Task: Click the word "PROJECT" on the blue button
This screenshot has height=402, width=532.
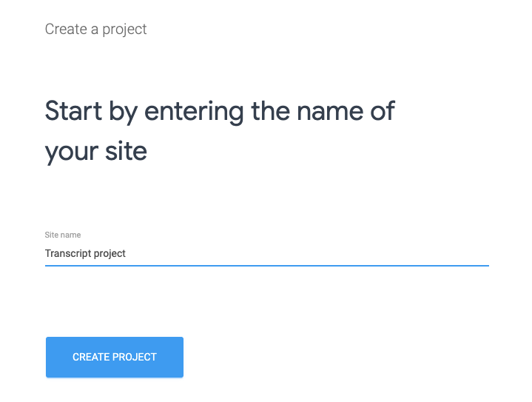Action: [x=136, y=357]
